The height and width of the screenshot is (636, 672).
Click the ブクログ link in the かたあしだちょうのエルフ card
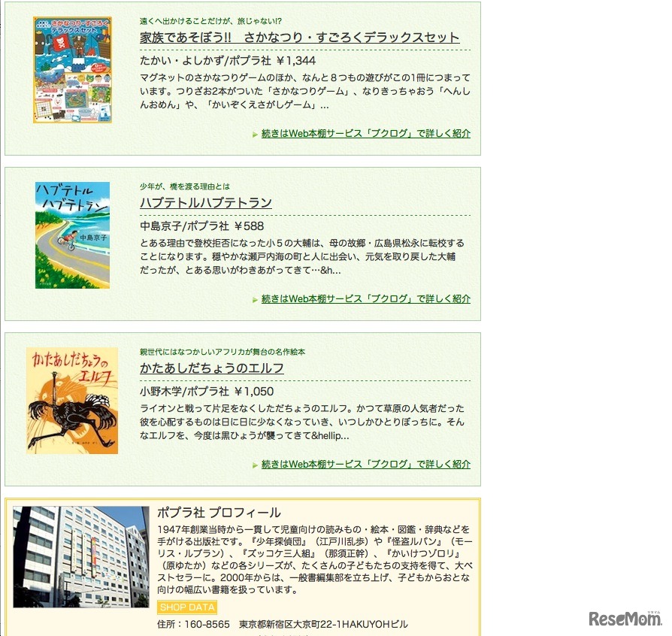tap(365, 465)
